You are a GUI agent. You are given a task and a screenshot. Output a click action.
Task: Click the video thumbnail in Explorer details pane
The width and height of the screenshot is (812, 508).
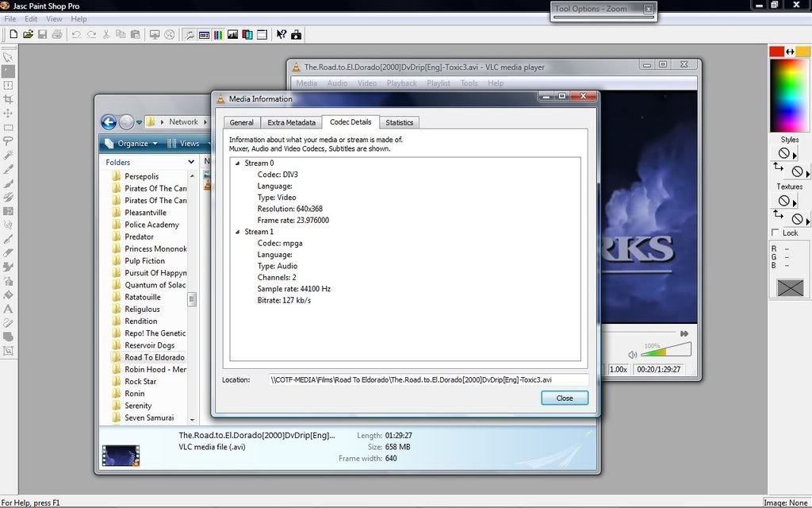click(x=121, y=455)
